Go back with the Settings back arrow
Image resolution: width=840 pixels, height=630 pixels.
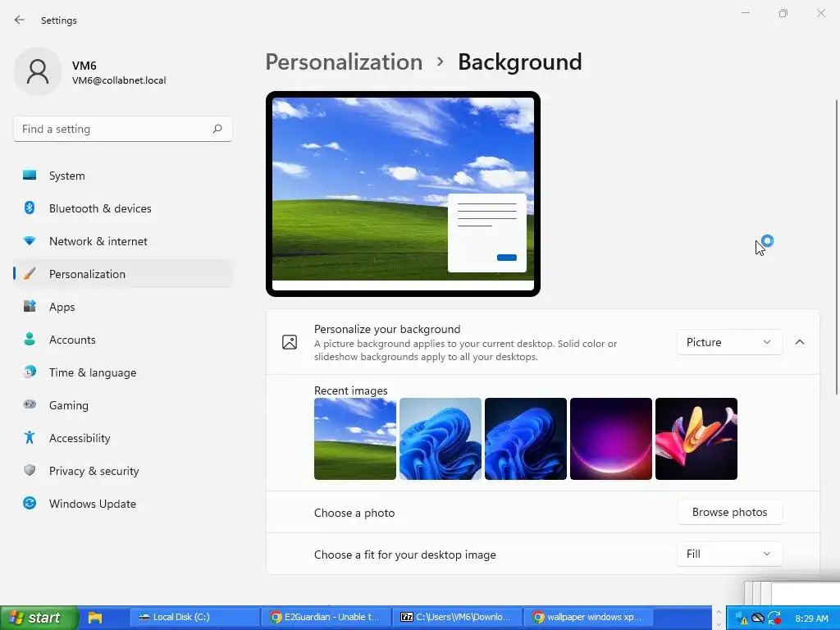pos(20,20)
